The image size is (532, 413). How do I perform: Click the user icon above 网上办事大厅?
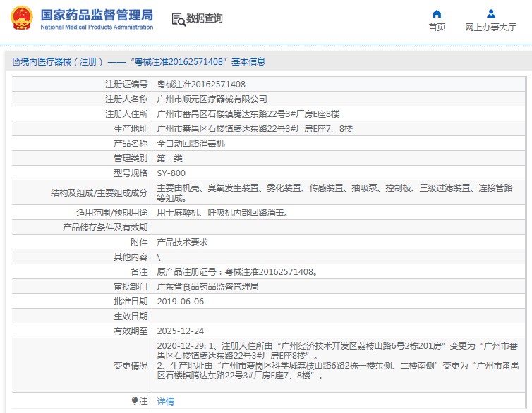click(x=490, y=13)
